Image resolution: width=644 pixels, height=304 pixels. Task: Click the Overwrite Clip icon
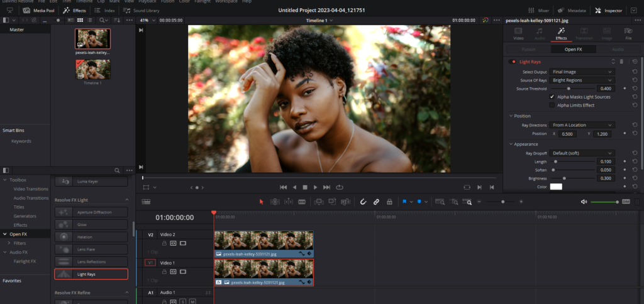coord(332,202)
